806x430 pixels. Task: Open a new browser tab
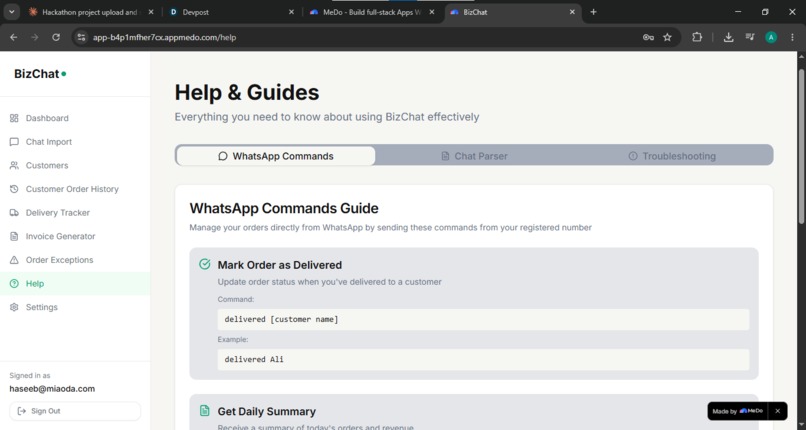[593, 12]
